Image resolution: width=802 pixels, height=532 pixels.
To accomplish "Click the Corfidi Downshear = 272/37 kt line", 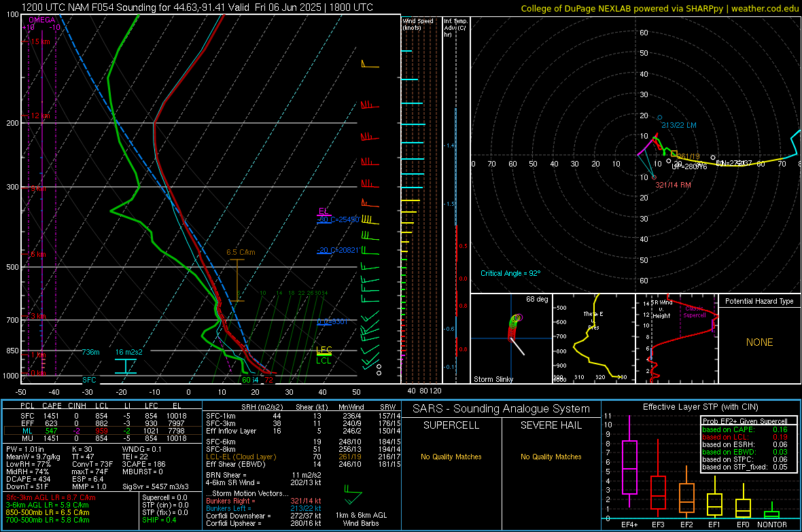I will tap(264, 516).
